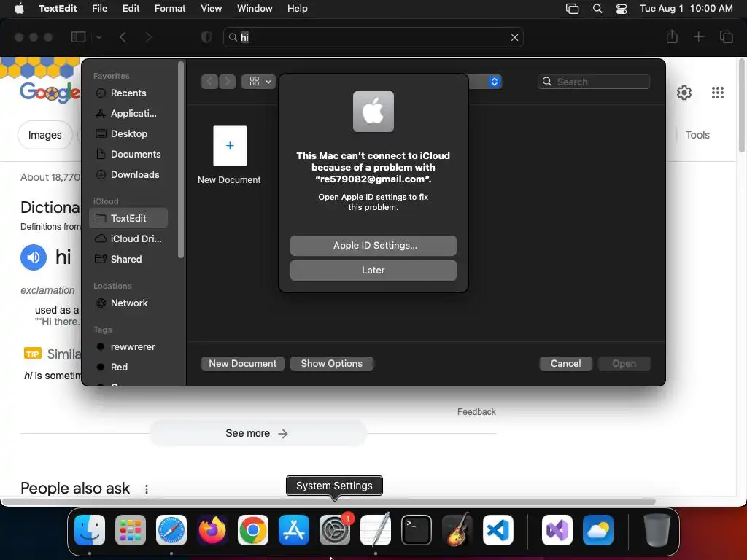The width and height of the screenshot is (747, 560).
Task: Select the iCloud TextEdit folder
Action: click(x=128, y=218)
